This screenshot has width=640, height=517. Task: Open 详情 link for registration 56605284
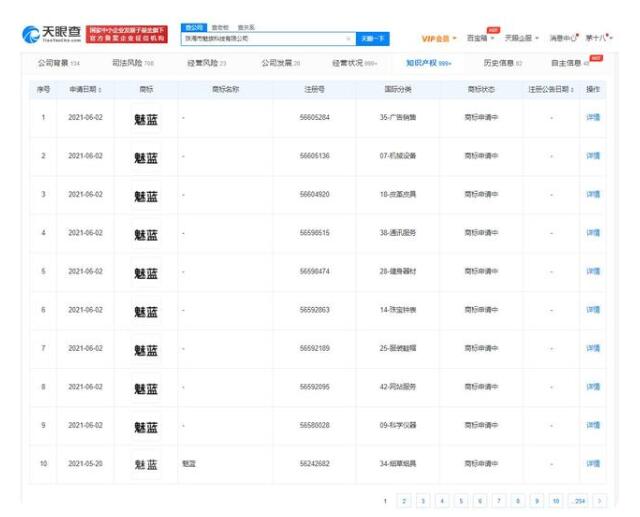coord(593,119)
